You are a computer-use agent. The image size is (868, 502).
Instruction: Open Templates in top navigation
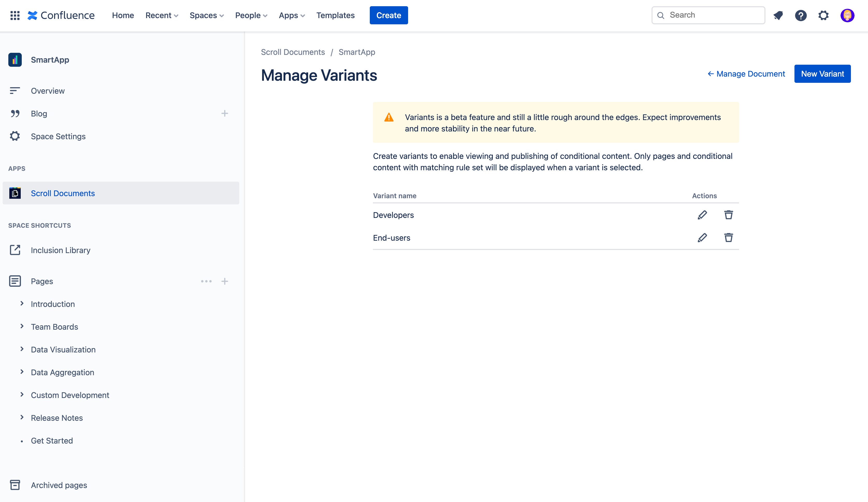coord(336,15)
